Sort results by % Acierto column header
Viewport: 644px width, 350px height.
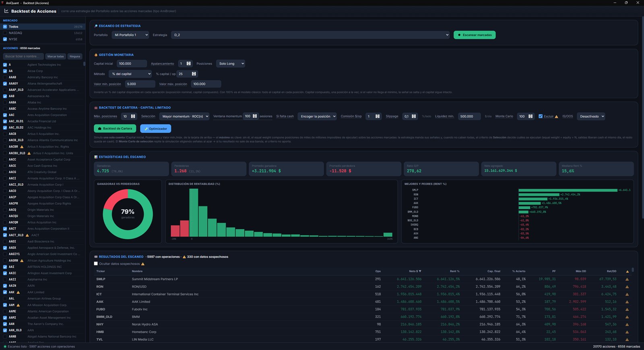pyautogui.click(x=518, y=271)
